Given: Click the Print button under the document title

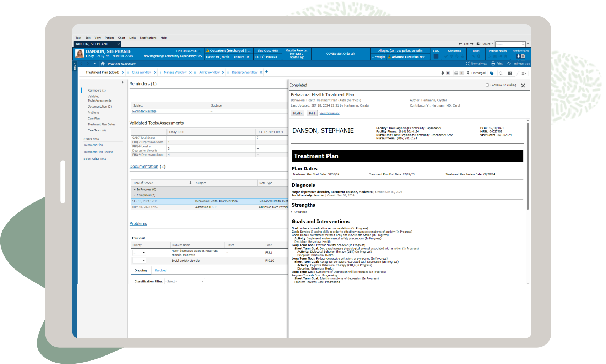Looking at the screenshot, I should pos(312,113).
